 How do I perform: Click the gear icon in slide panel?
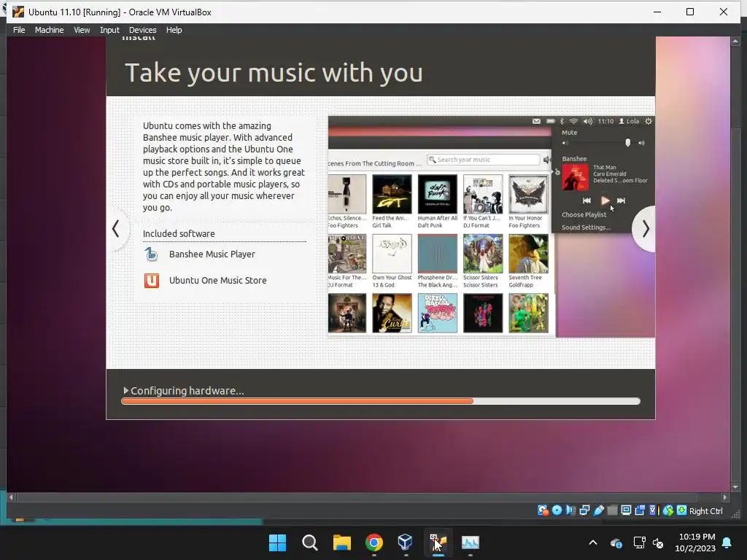pyautogui.click(x=649, y=122)
